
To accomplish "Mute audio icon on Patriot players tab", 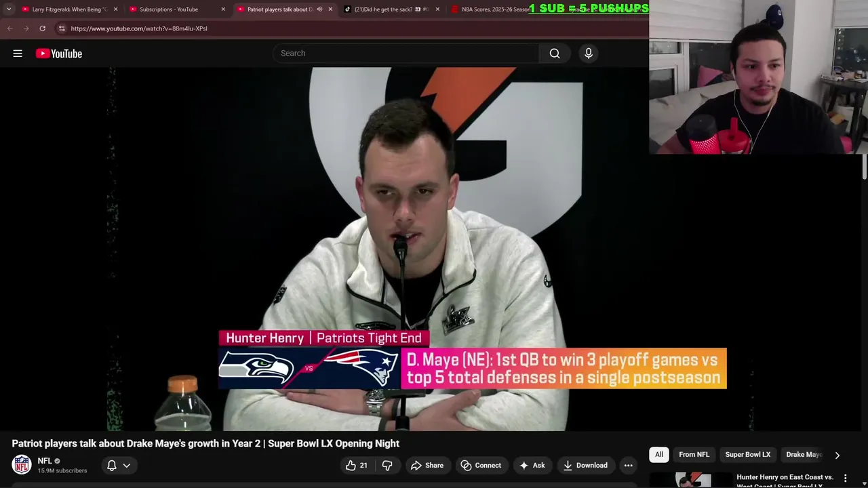I will [319, 9].
